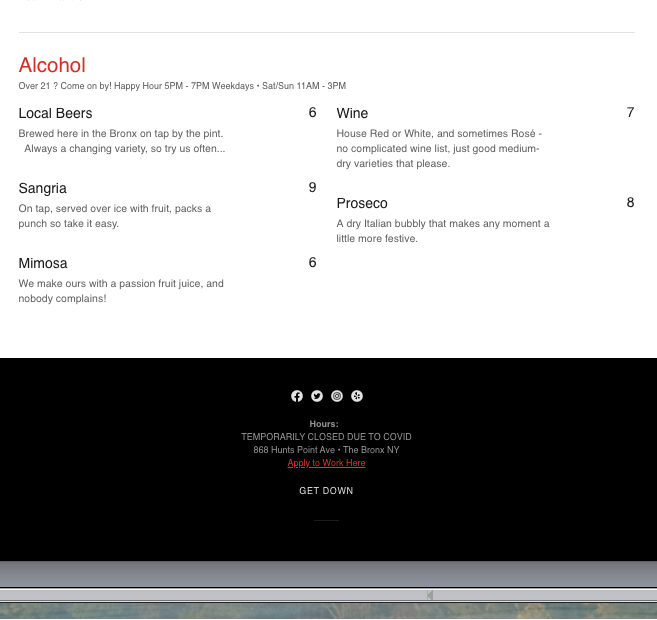This screenshot has width=657, height=620.
Task: Select the Proseco menu item title
Action: [x=362, y=203]
